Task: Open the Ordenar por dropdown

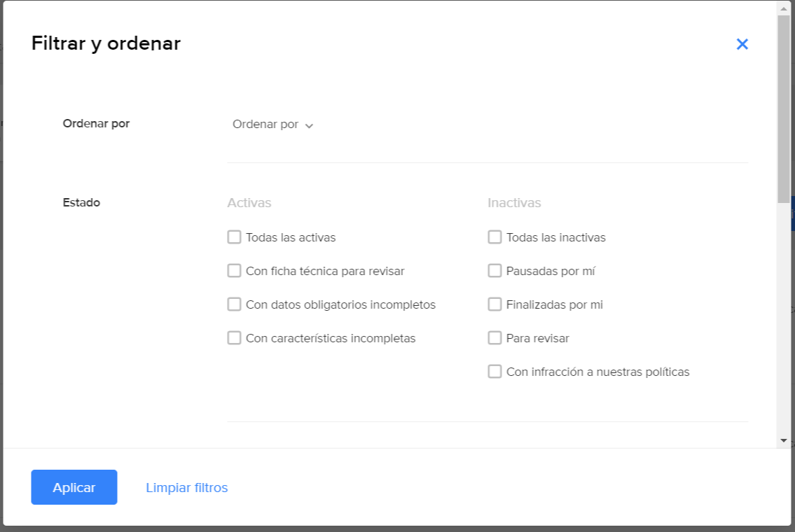Action: tap(272, 125)
